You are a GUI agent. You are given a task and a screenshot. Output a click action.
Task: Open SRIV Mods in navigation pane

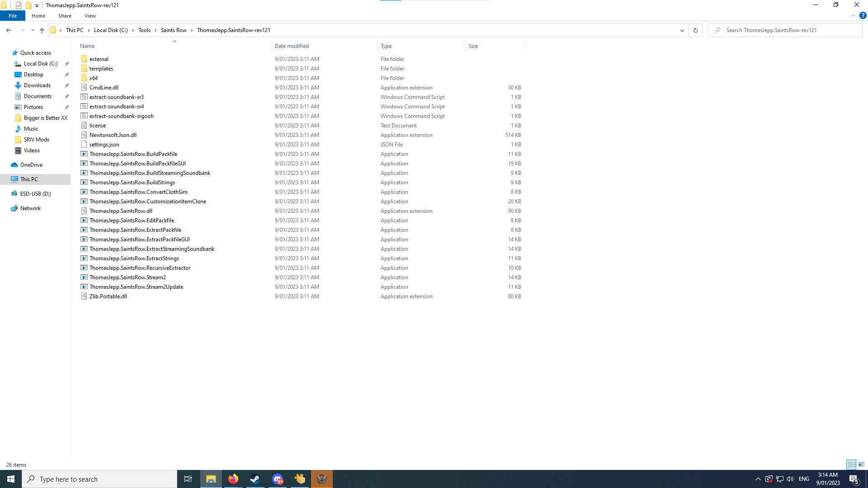click(x=36, y=140)
